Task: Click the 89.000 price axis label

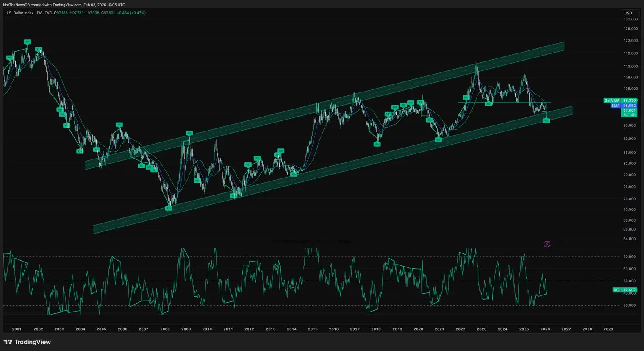Action: point(629,139)
